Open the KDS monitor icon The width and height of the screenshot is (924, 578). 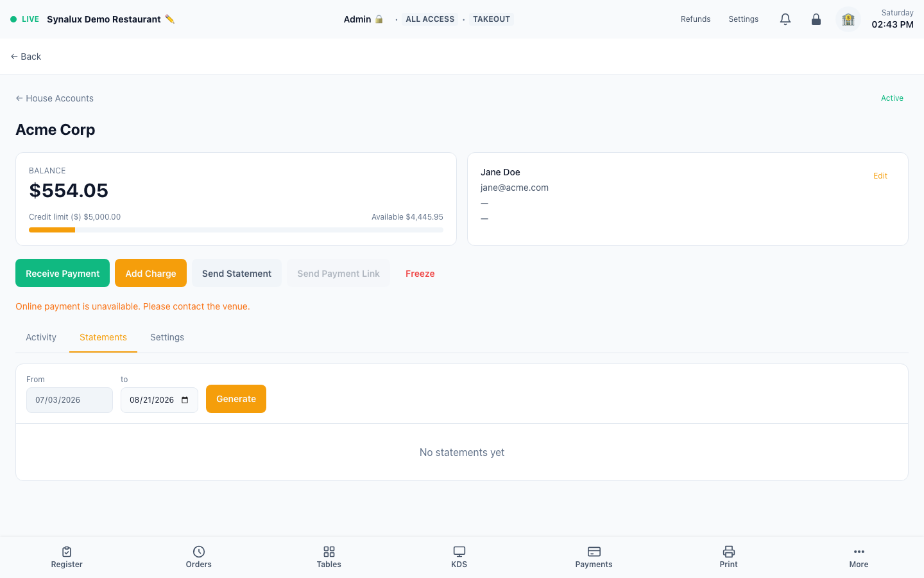point(459,552)
